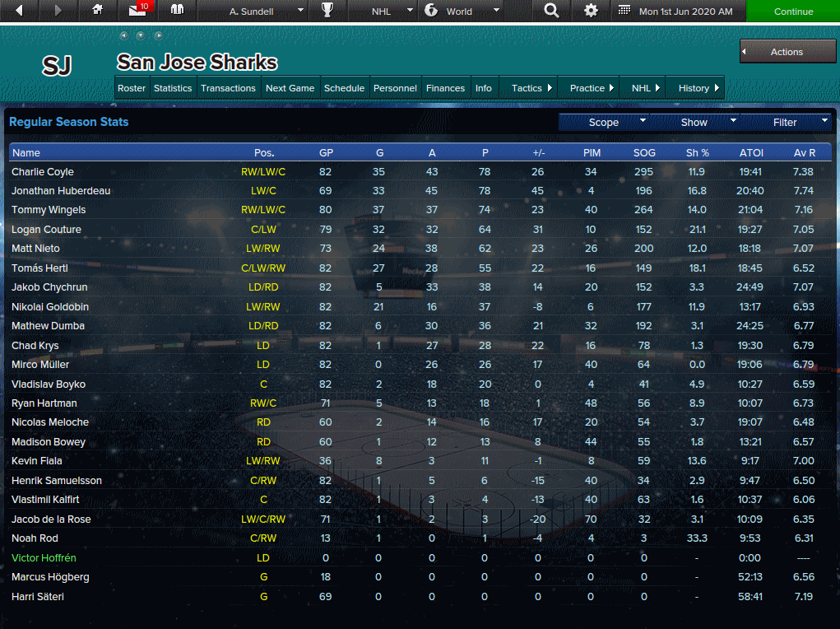
Task: Click the date Mon 1st Jun 2020
Action: click(685, 12)
